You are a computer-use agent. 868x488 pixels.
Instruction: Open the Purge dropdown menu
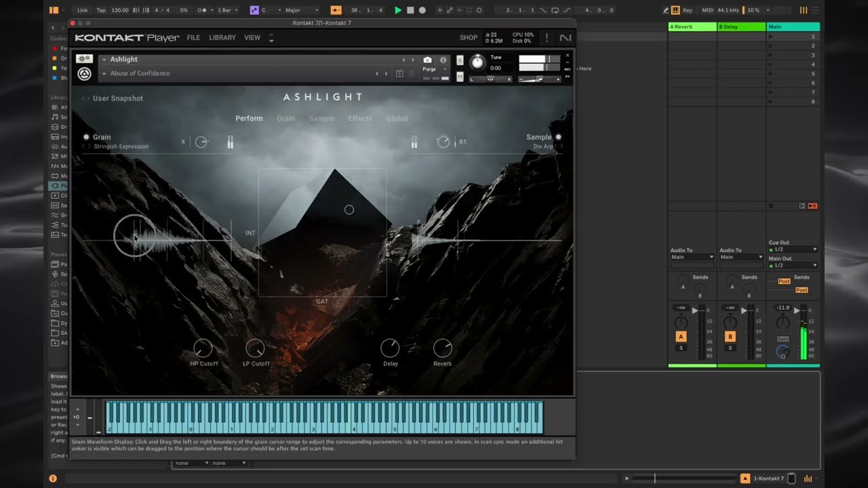[435, 69]
